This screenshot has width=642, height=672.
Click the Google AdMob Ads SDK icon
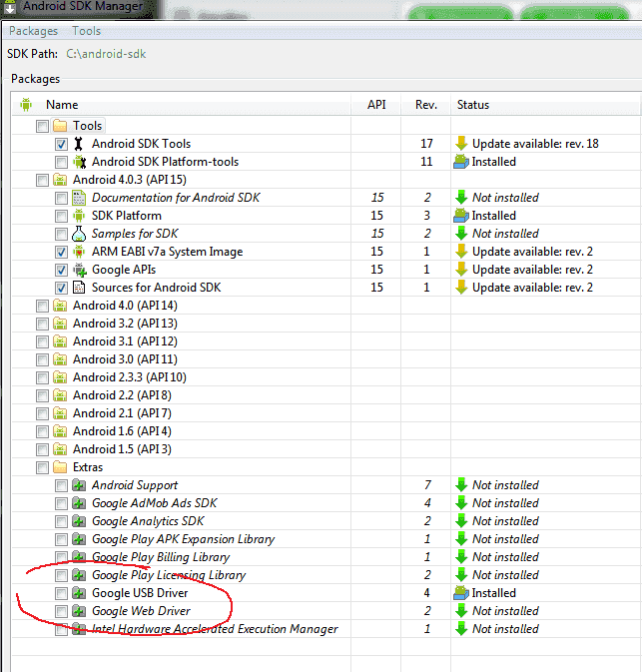pos(79,503)
